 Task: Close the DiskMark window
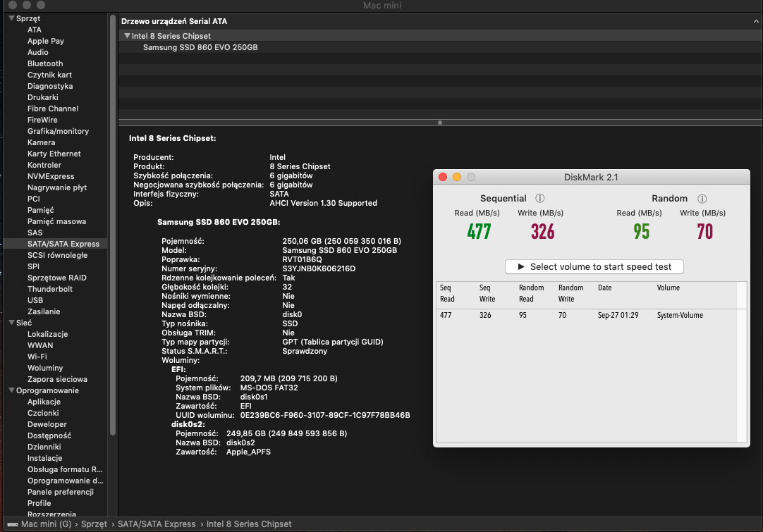[443, 177]
